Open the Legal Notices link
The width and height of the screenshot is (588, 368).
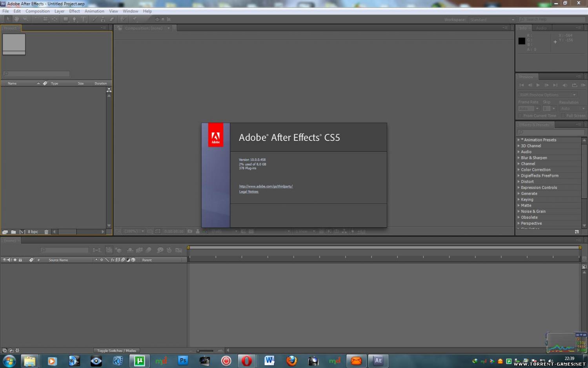(249, 192)
